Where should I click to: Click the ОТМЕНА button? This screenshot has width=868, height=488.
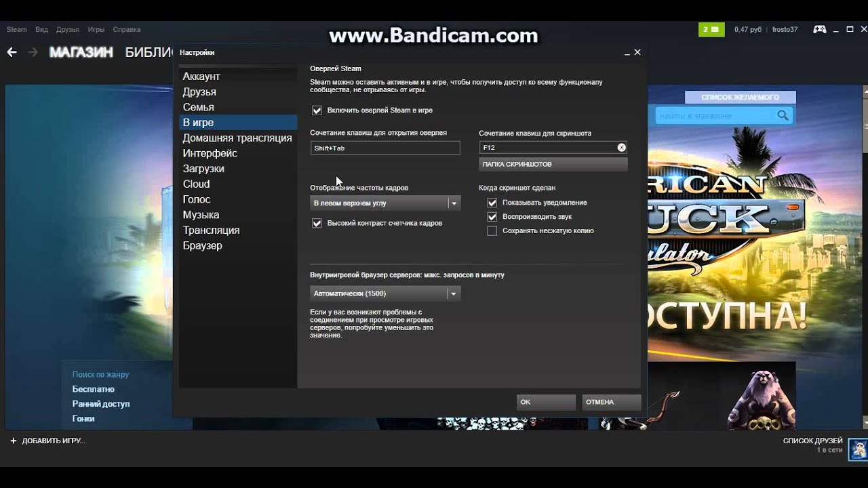click(x=611, y=402)
